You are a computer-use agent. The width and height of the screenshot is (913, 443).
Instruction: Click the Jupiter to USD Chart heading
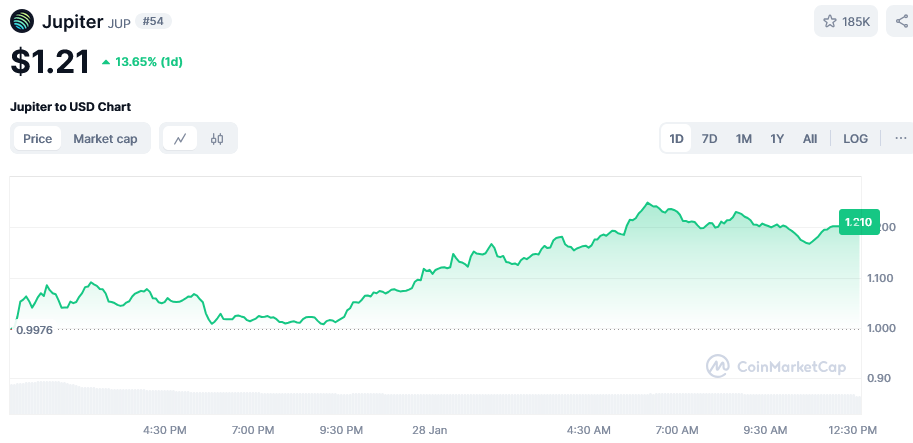pos(70,107)
